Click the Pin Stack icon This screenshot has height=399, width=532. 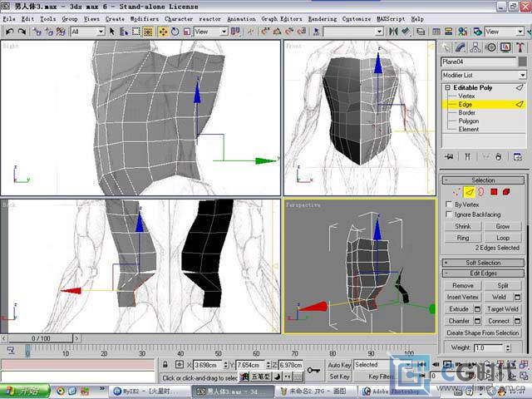coord(450,157)
